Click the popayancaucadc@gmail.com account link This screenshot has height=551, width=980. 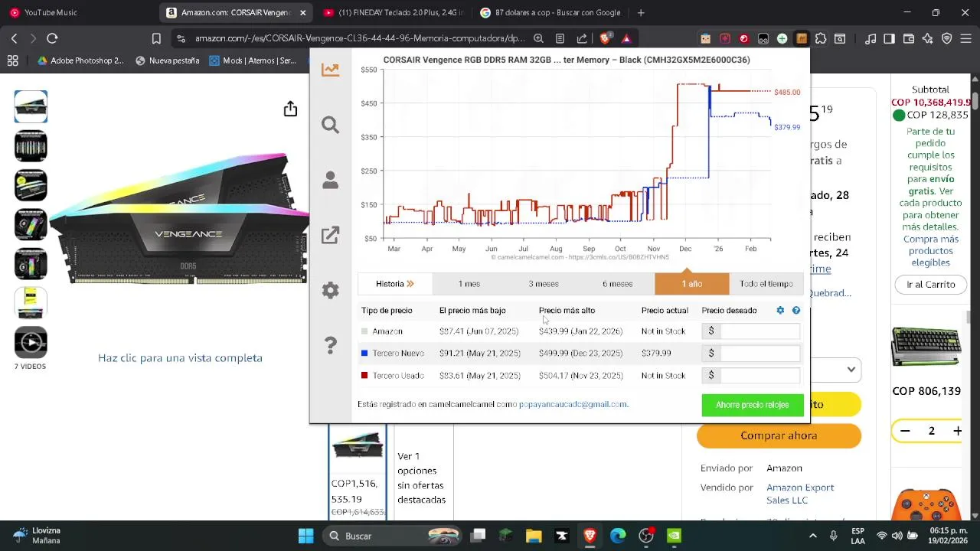coord(573,404)
